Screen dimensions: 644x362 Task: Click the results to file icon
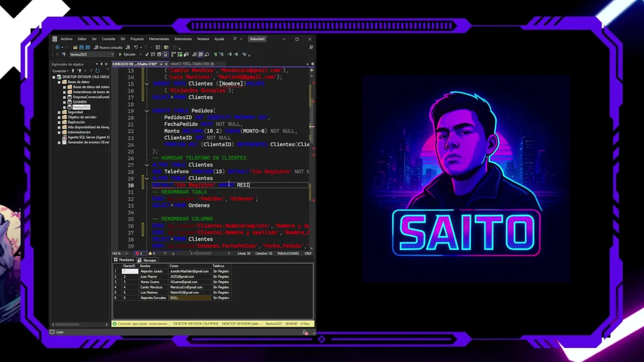point(207,54)
